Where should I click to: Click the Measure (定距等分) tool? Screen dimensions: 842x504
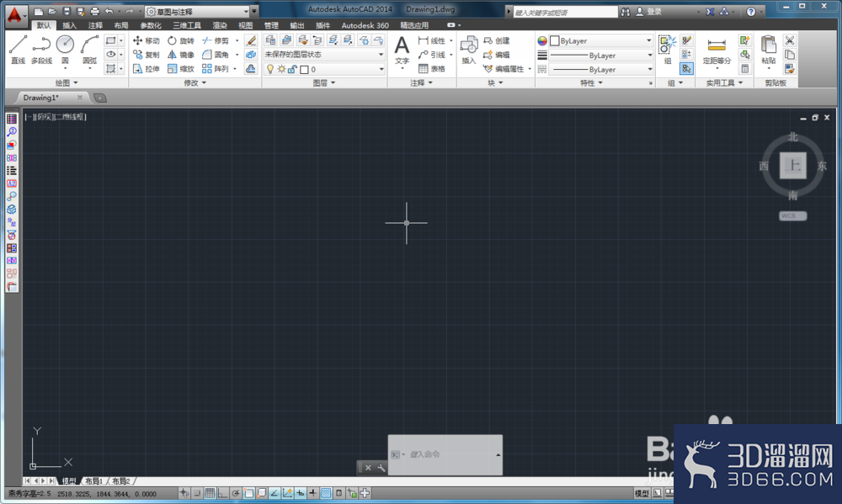pos(717,50)
